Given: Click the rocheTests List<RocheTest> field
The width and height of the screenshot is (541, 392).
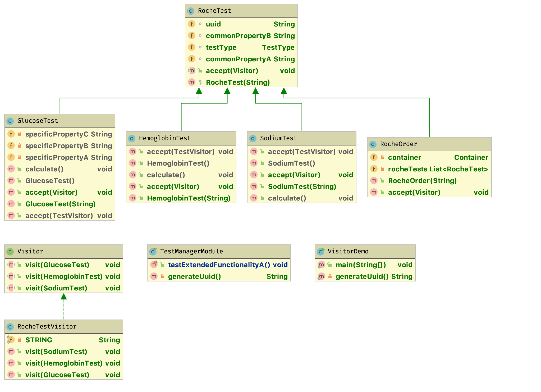Looking at the screenshot, I should 438,169.
